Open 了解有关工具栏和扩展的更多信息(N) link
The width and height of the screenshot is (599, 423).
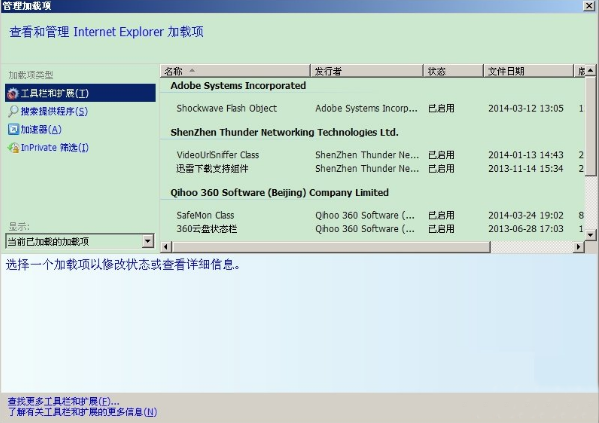point(82,412)
